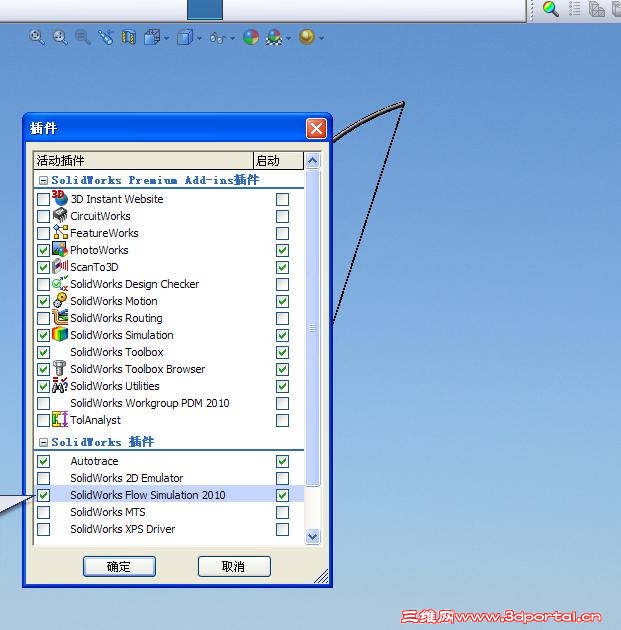The height and width of the screenshot is (630, 621).
Task: Select the SolidWorks Motion gear icon
Action: pos(60,300)
